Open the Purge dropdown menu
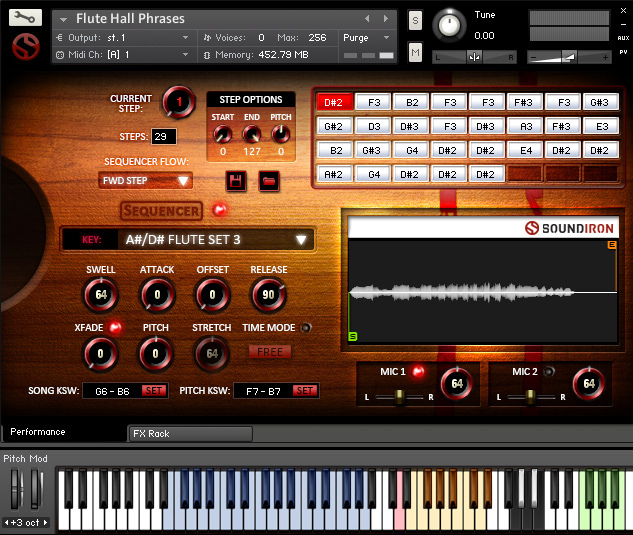 367,38
